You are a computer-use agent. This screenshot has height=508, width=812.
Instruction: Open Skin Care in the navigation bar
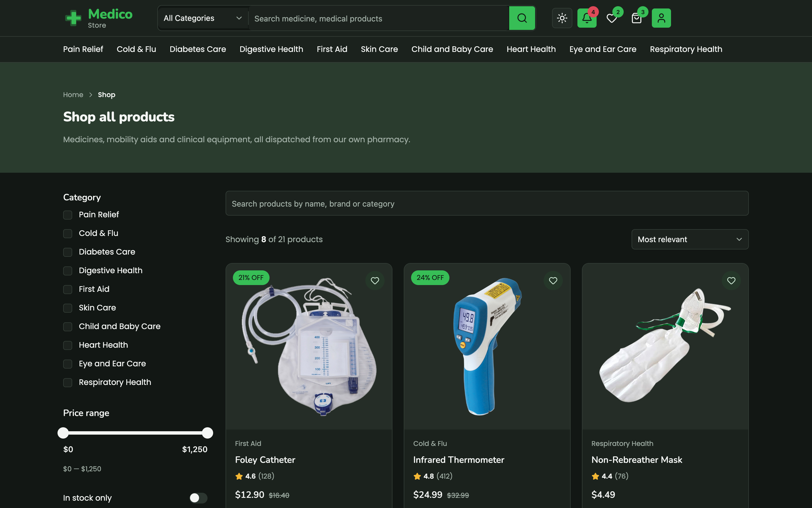[379, 49]
